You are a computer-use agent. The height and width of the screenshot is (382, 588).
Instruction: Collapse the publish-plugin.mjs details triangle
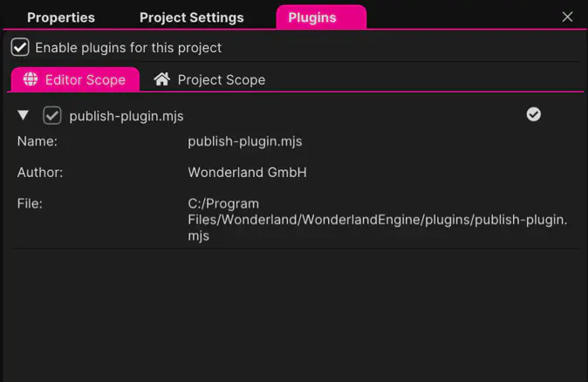tap(24, 115)
